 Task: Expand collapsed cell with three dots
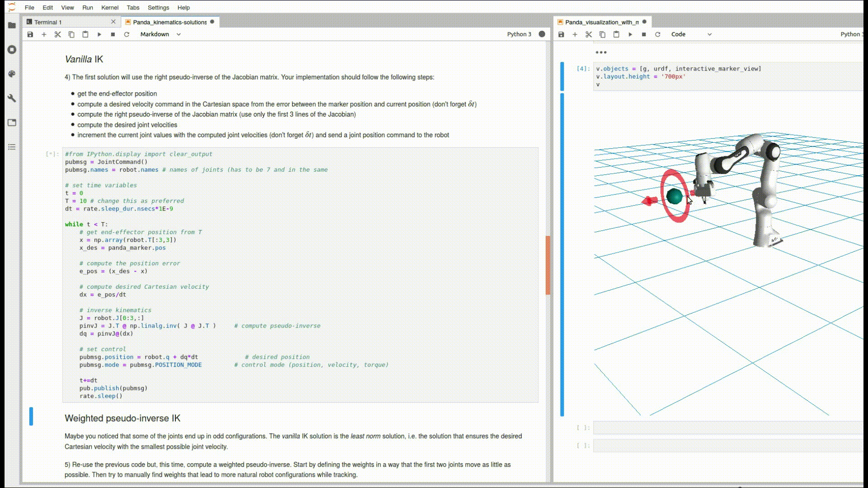601,52
